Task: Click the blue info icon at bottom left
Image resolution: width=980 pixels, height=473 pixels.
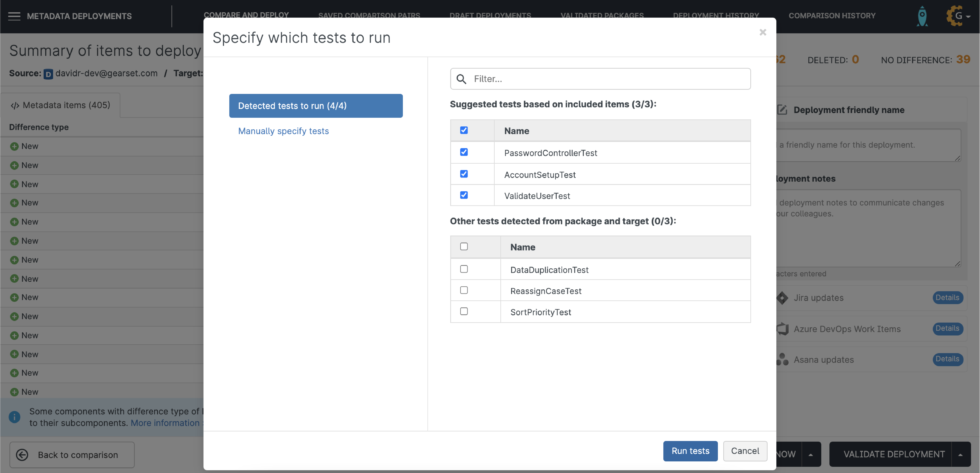Action: click(15, 417)
